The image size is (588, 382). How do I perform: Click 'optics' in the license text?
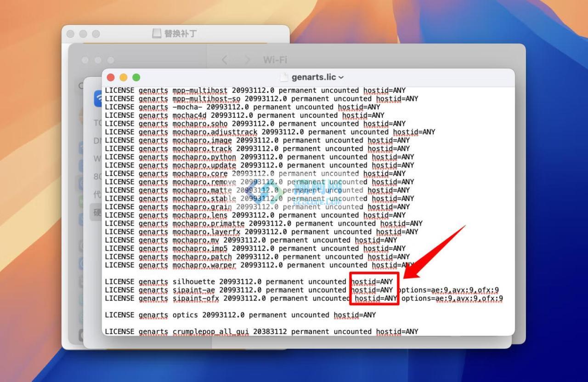coord(185,315)
